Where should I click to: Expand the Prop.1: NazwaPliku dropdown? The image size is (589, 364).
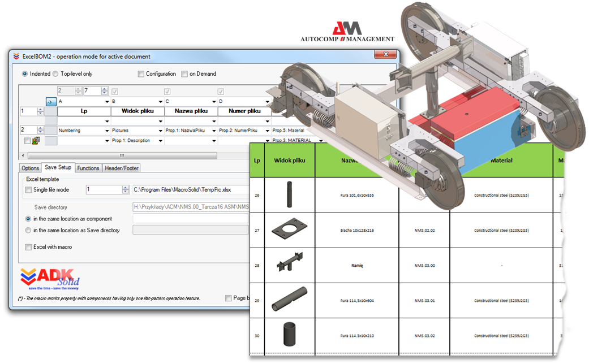pyautogui.click(x=214, y=131)
